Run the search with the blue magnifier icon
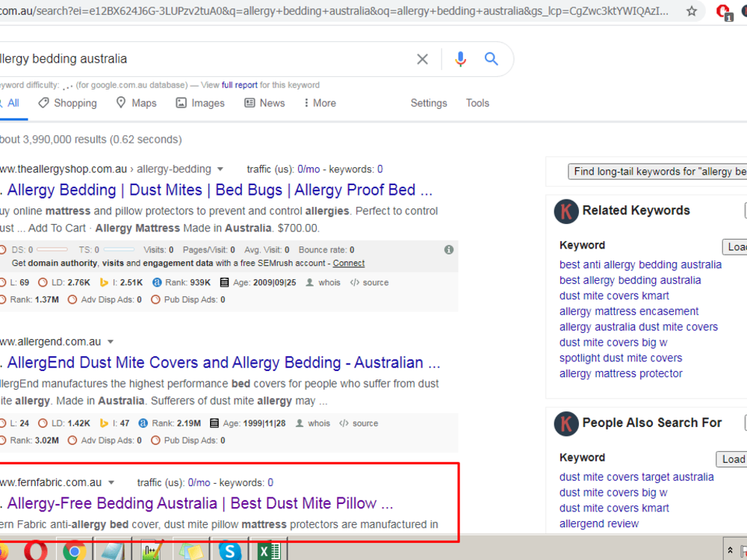This screenshot has width=747, height=560. pos(492,59)
